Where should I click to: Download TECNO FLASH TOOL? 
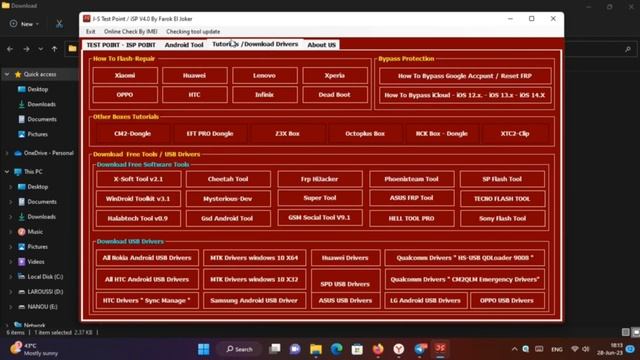click(x=502, y=198)
